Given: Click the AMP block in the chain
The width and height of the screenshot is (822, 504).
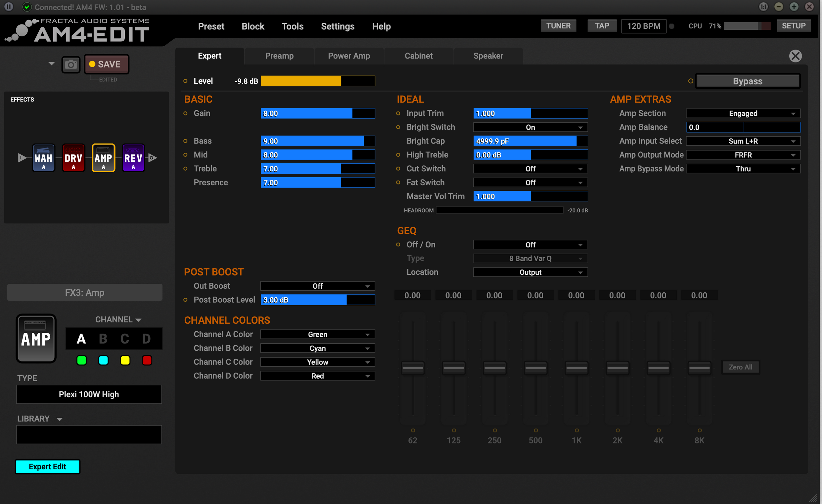Looking at the screenshot, I should click(104, 158).
